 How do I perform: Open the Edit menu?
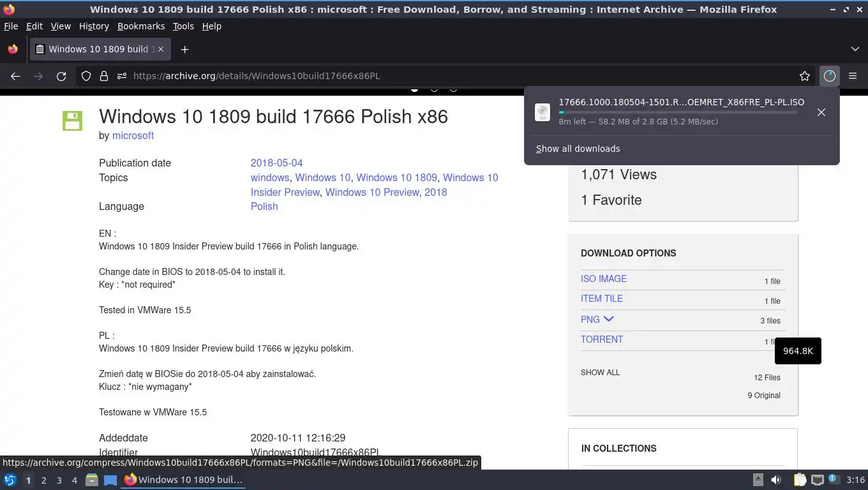click(34, 26)
